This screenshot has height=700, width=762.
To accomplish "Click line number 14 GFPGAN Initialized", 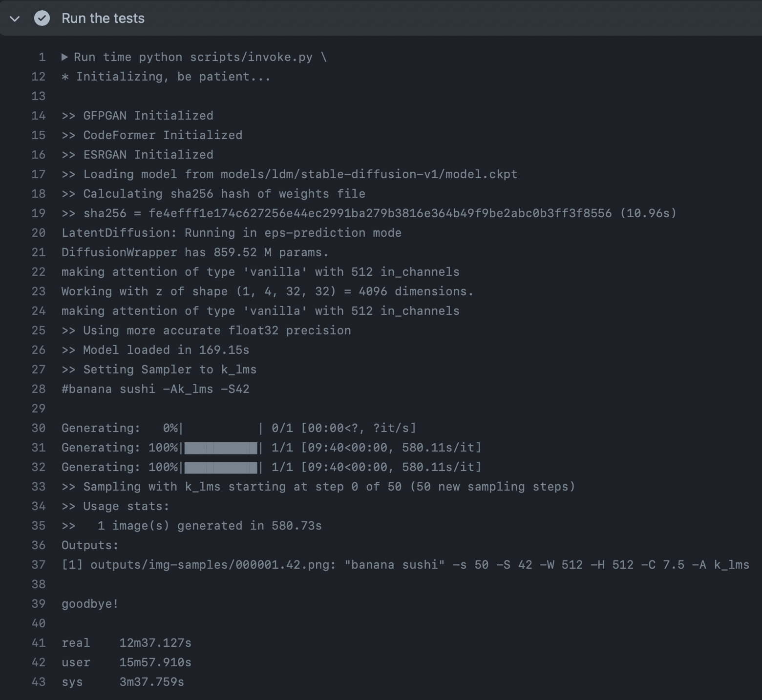I will [38, 116].
